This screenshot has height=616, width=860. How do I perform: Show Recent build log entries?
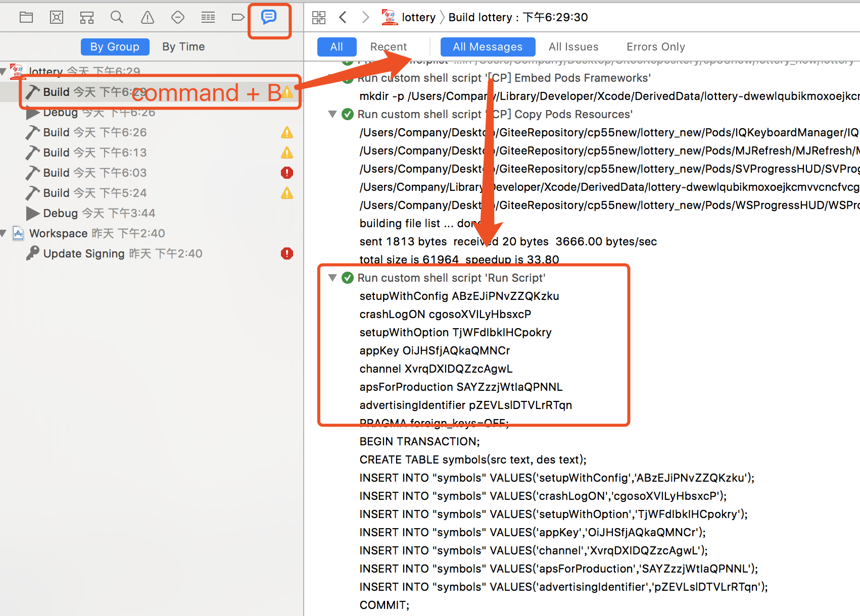388,47
